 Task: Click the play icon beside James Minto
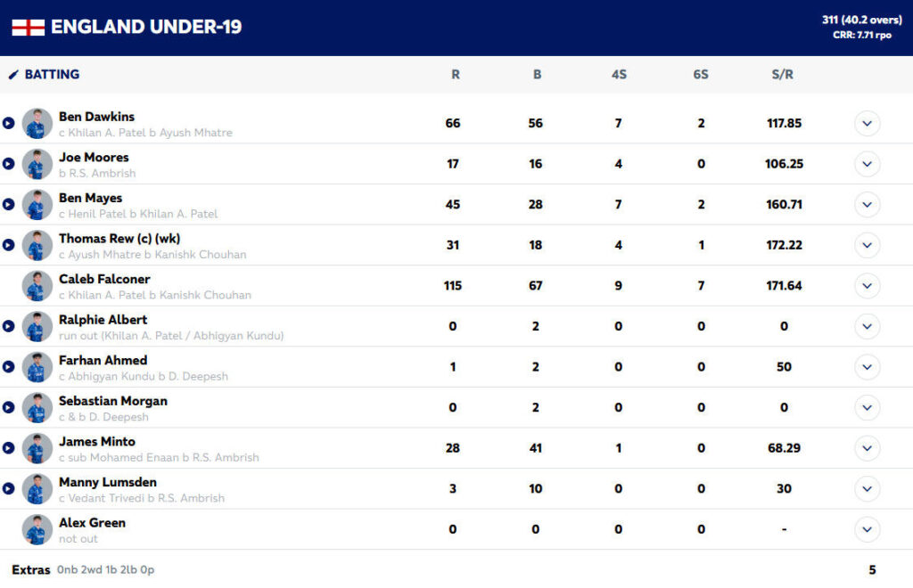tap(9, 449)
